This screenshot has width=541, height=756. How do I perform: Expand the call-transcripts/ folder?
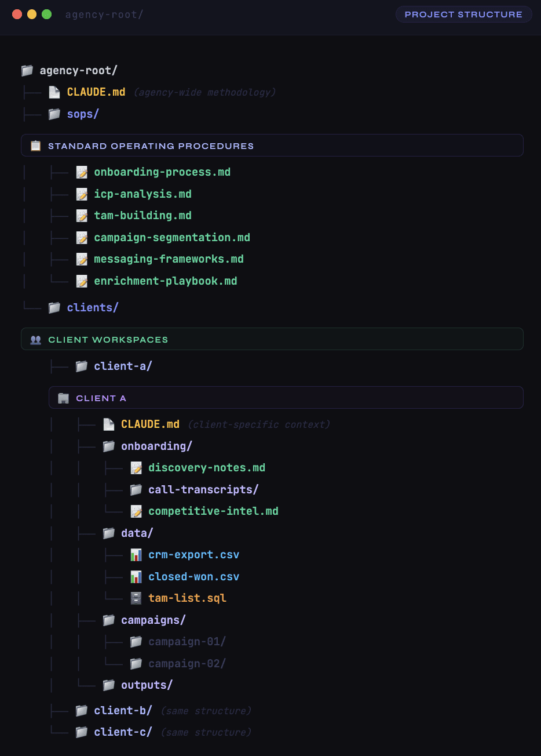point(203,489)
